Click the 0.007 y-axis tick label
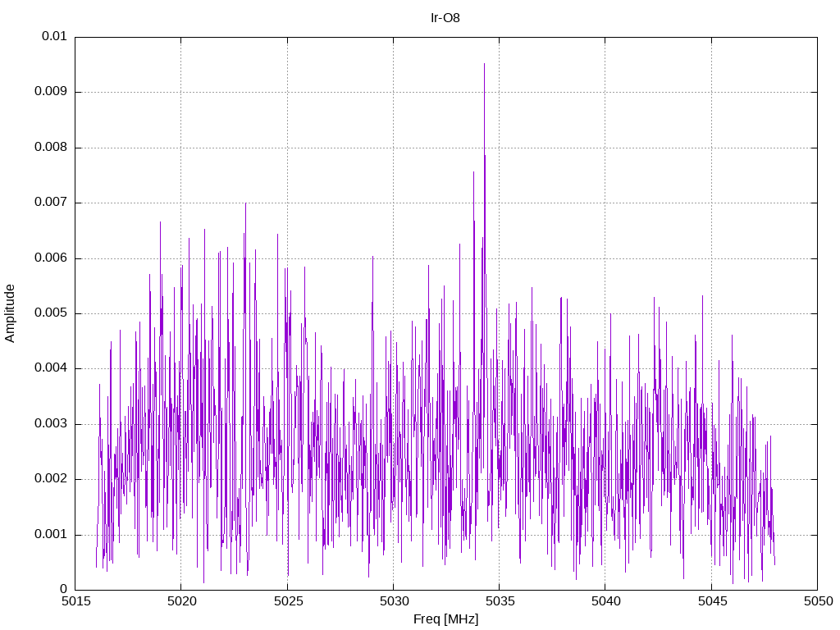The height and width of the screenshot is (630, 840). point(51,203)
